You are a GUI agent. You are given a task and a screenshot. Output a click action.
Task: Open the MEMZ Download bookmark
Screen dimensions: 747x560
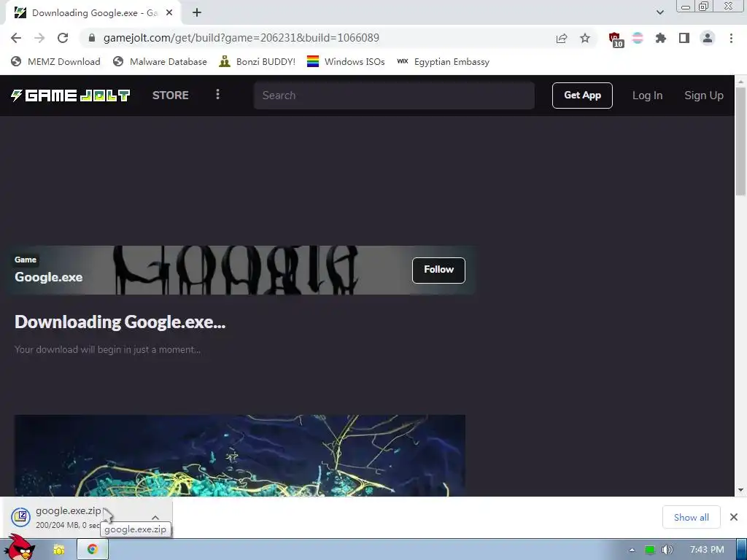pyautogui.click(x=55, y=62)
